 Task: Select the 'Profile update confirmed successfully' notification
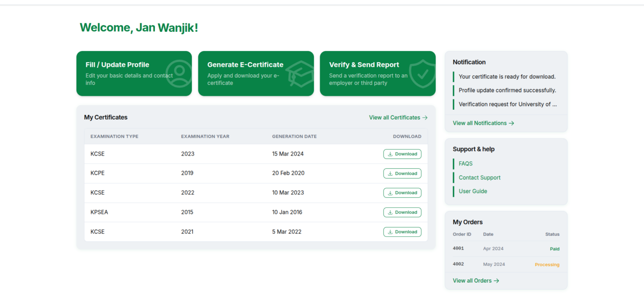[507, 90]
